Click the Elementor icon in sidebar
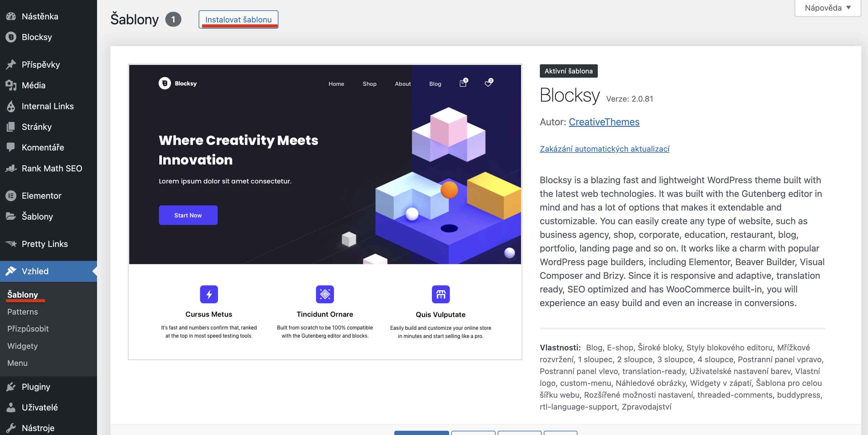Screen dimensions: 868x435 (x=11, y=196)
